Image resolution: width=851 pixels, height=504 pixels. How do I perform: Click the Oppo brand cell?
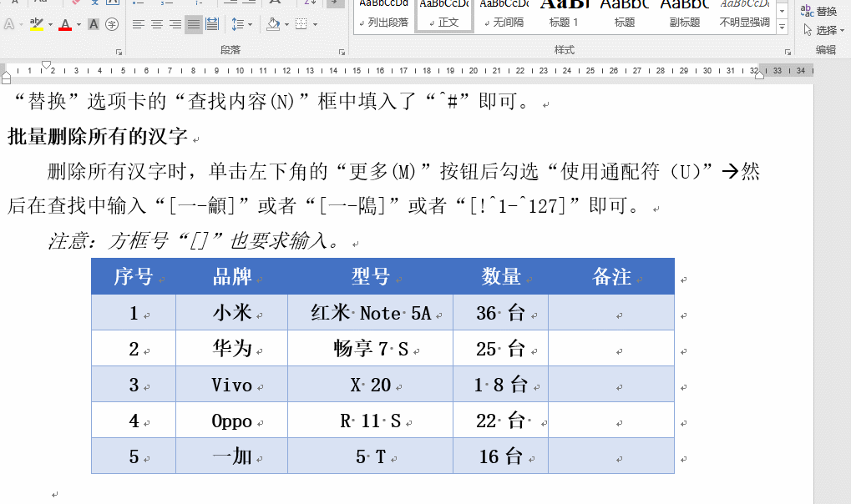(x=231, y=421)
